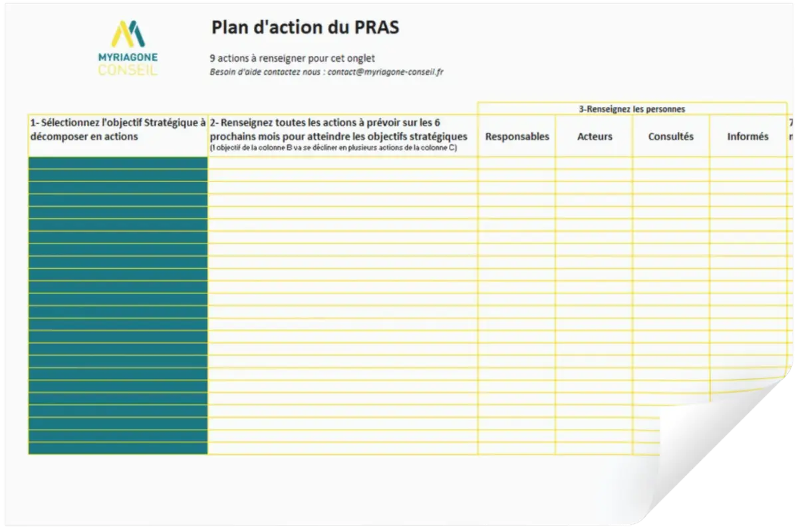Open the contact@myriagone-conseil.fr email link
Screen dimensions: 798x532
386,72
